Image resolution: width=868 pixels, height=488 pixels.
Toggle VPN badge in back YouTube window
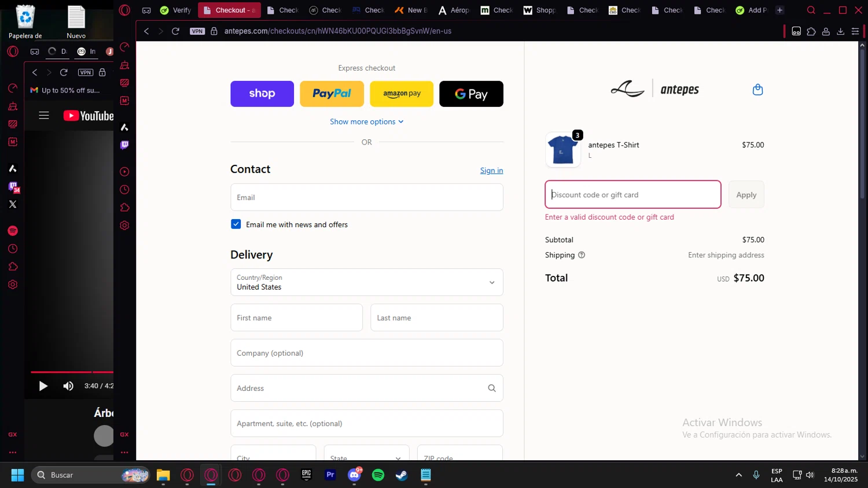tap(86, 72)
